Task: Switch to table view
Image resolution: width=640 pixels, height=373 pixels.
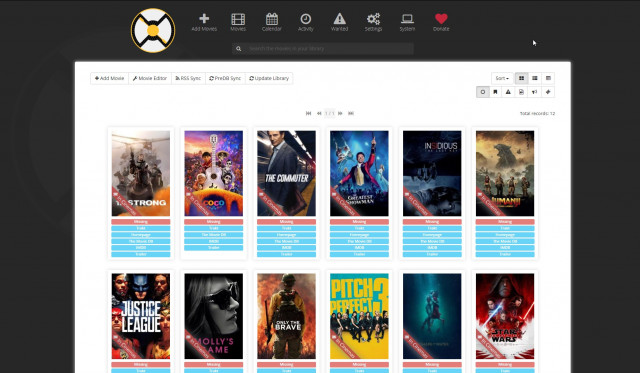Action: (548, 78)
